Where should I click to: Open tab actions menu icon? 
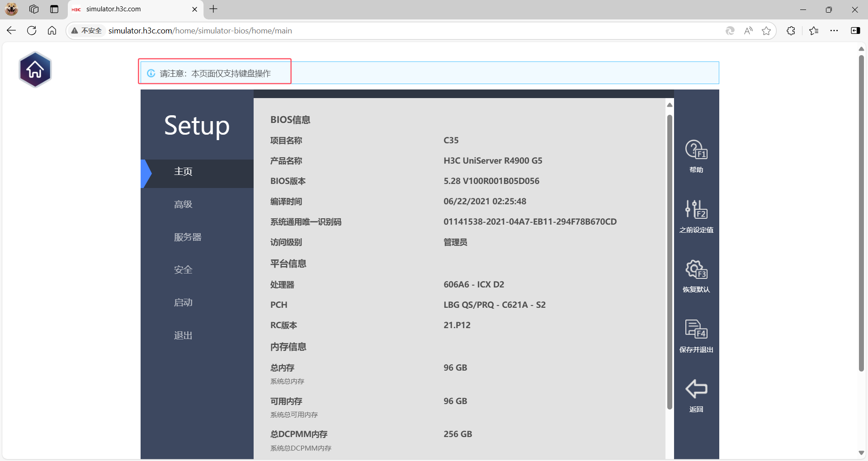point(54,9)
